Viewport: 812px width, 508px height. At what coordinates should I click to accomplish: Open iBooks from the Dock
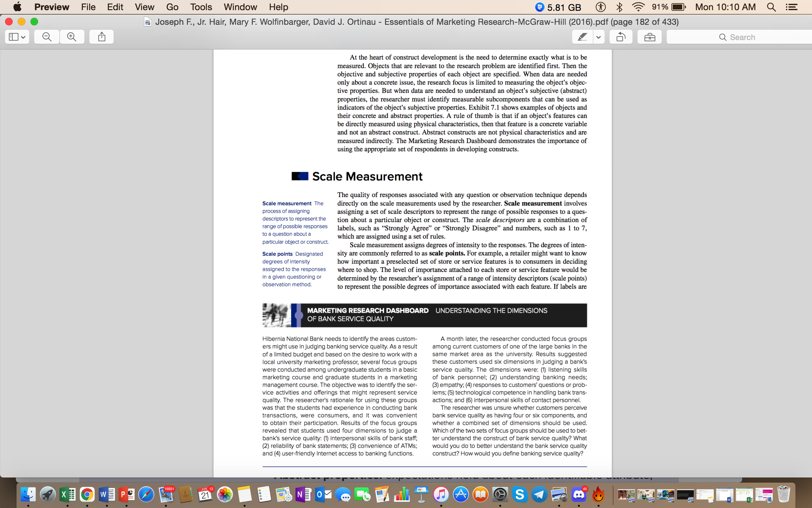[481, 494]
